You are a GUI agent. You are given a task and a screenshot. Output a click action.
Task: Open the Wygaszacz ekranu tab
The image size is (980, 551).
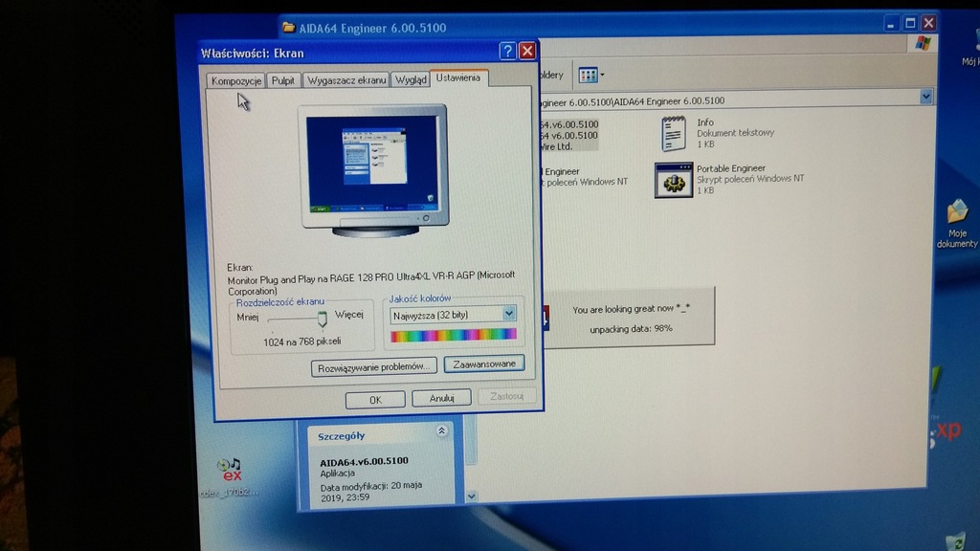(x=346, y=80)
